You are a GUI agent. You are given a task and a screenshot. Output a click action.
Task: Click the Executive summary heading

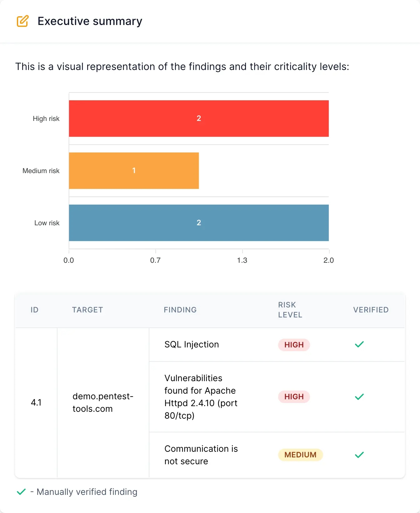point(90,21)
